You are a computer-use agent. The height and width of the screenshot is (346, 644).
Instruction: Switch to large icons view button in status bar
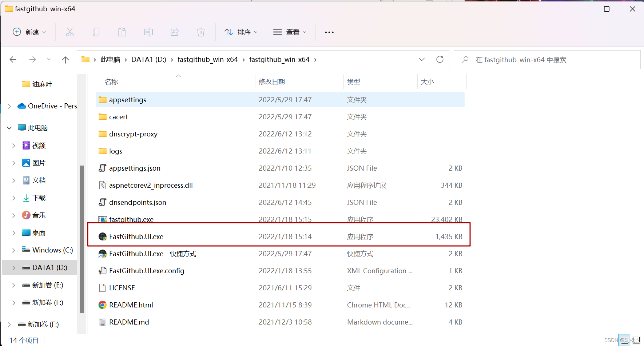[x=636, y=340]
